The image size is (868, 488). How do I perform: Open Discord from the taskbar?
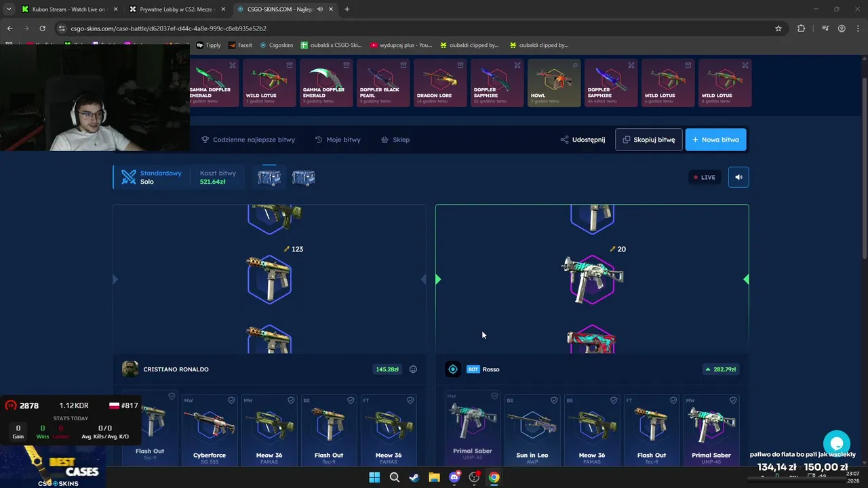(x=454, y=477)
